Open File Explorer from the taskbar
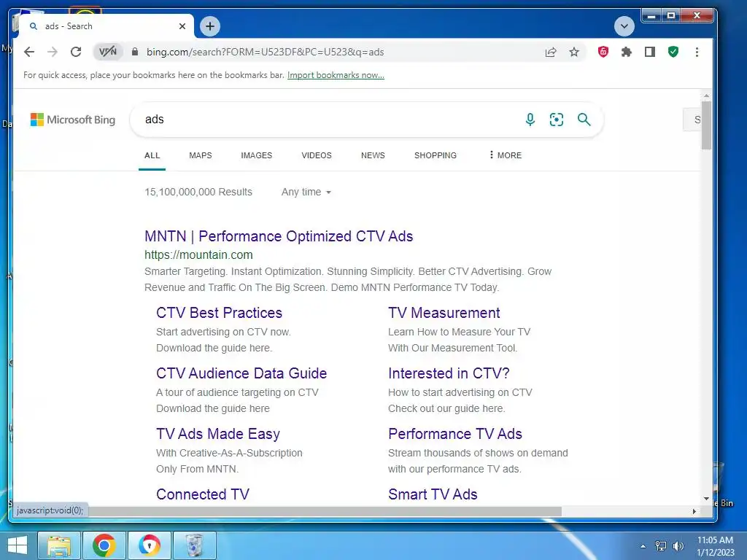Screen dimensions: 747x560 59,545
